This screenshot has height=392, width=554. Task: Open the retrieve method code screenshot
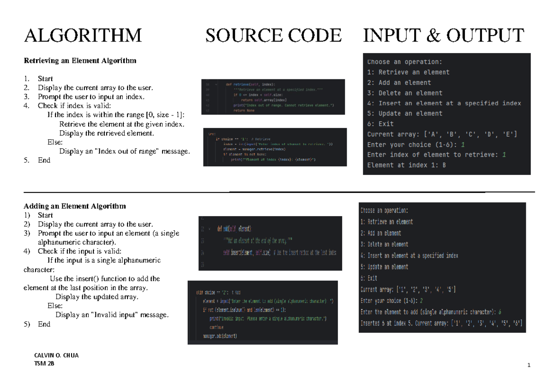(x=273, y=97)
